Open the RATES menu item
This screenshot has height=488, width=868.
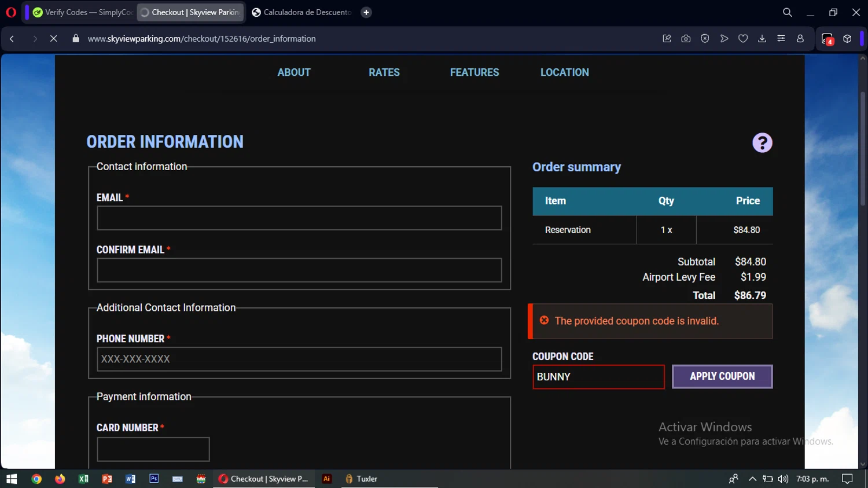tap(384, 72)
